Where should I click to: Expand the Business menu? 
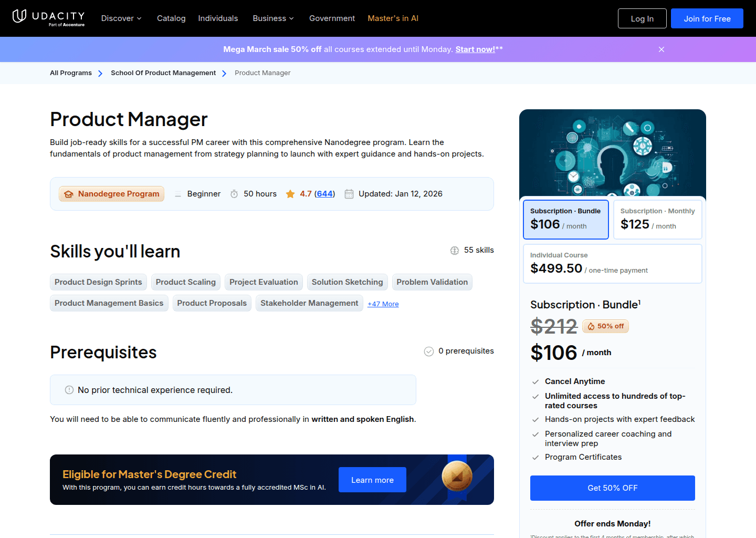pyautogui.click(x=273, y=18)
